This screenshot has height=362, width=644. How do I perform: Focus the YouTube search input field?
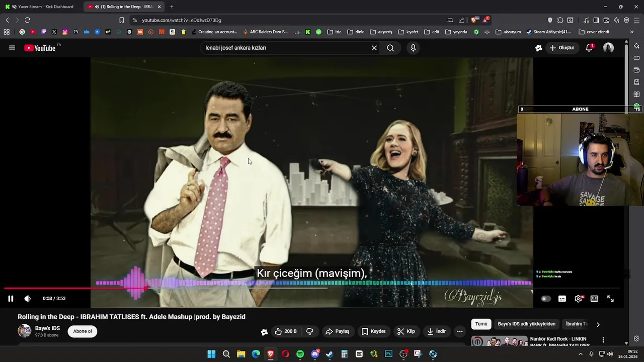point(286,48)
